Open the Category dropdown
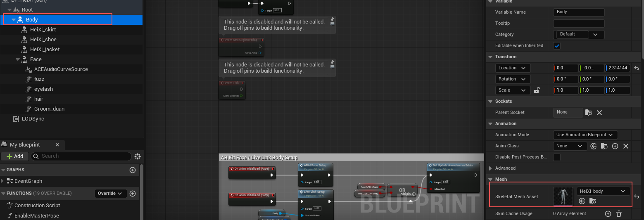 point(579,35)
